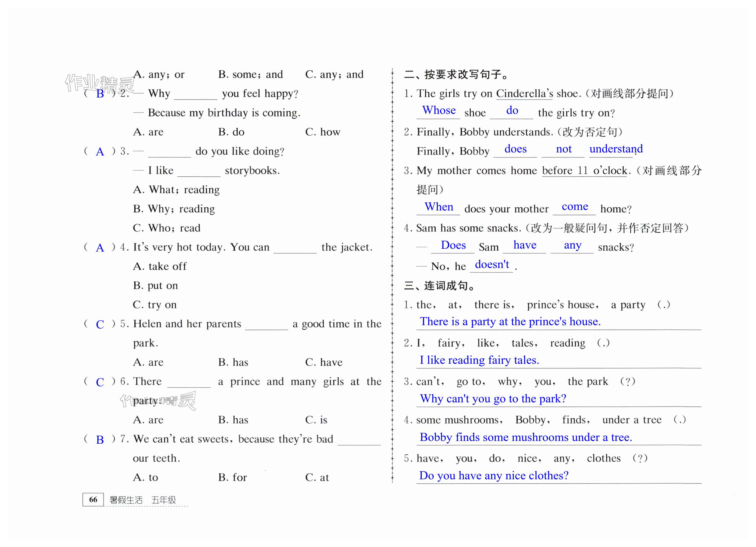Click the answer B for question 2

(x=100, y=94)
